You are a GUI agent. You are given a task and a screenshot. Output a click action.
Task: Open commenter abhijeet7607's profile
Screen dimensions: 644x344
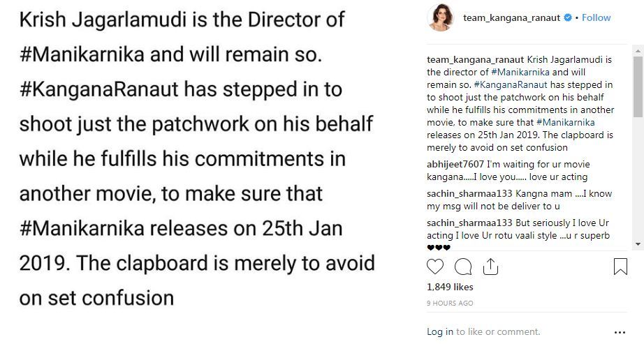coord(455,165)
